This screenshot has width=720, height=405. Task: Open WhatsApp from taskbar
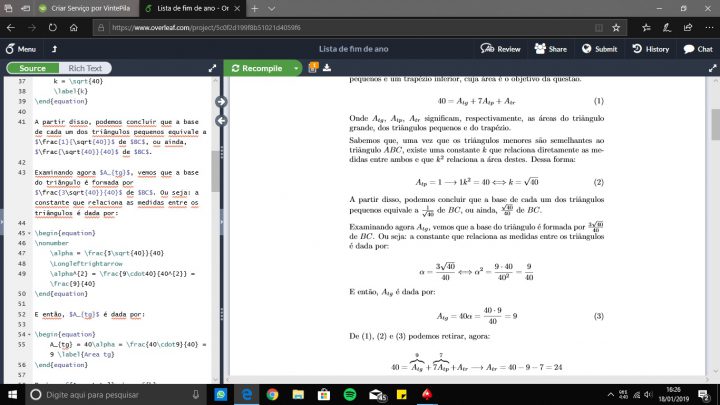(221, 394)
